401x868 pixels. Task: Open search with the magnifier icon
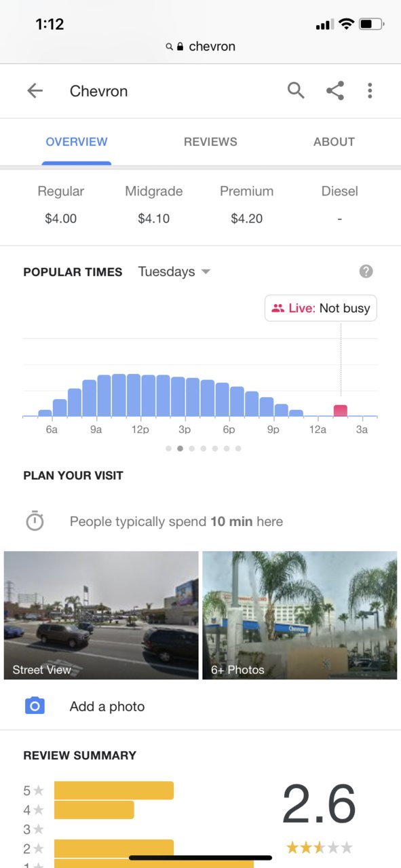coord(296,90)
